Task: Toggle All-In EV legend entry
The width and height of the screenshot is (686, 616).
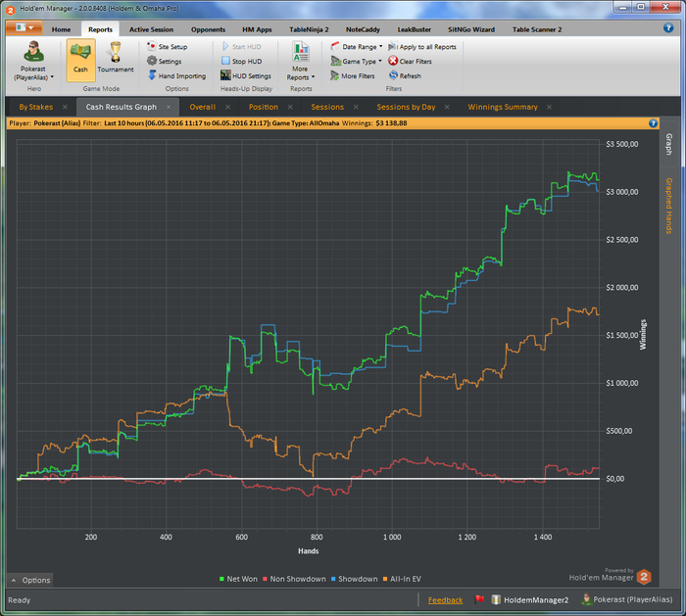Action: tap(402, 579)
